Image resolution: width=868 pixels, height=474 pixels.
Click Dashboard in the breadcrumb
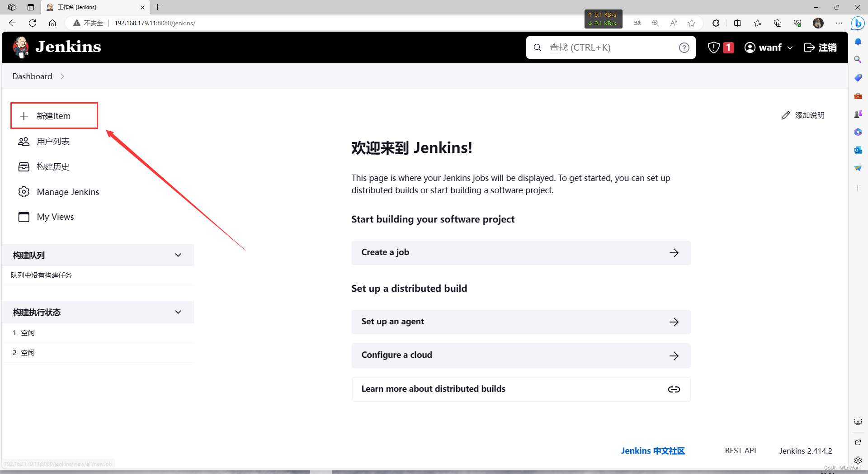32,76
